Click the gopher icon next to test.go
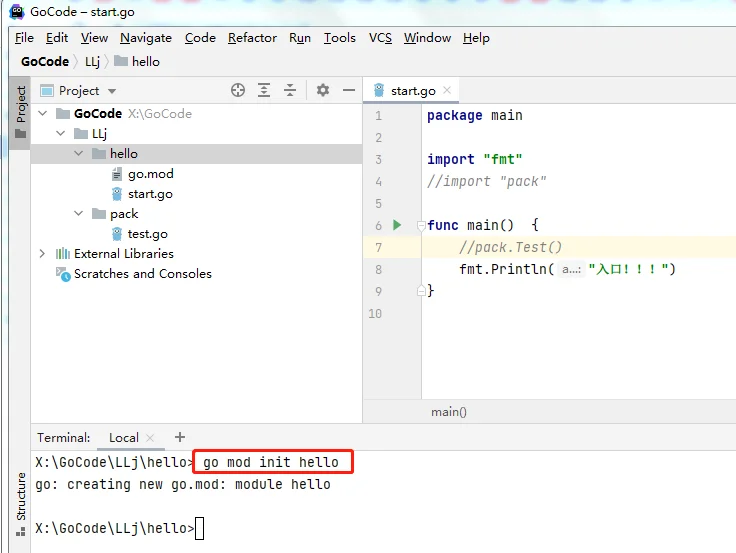736x553 pixels. pos(117,234)
